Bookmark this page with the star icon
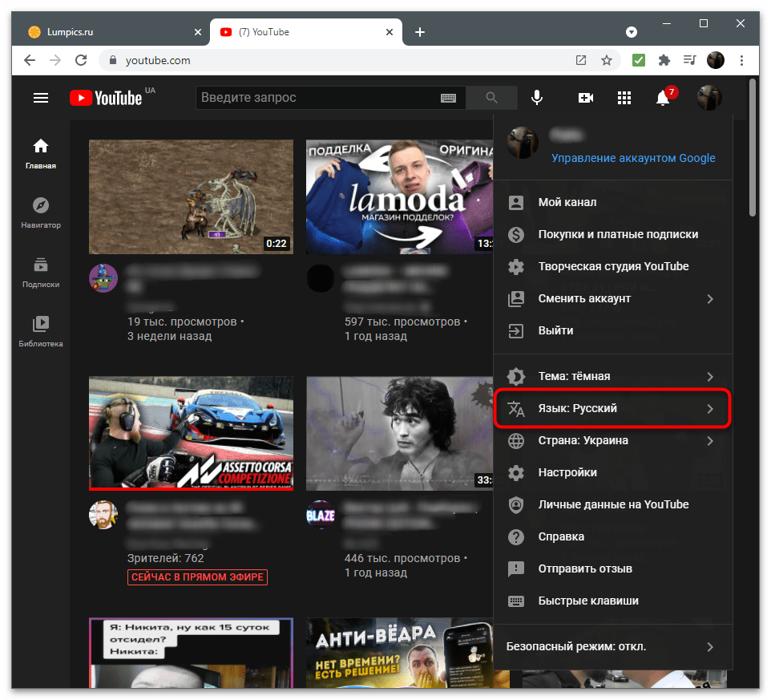771x700 pixels. click(x=607, y=60)
